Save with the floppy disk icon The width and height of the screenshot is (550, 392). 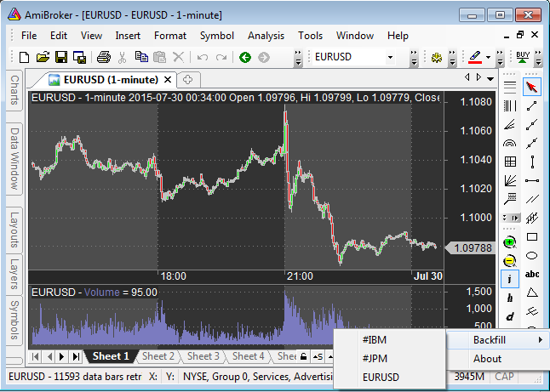pyautogui.click(x=61, y=57)
